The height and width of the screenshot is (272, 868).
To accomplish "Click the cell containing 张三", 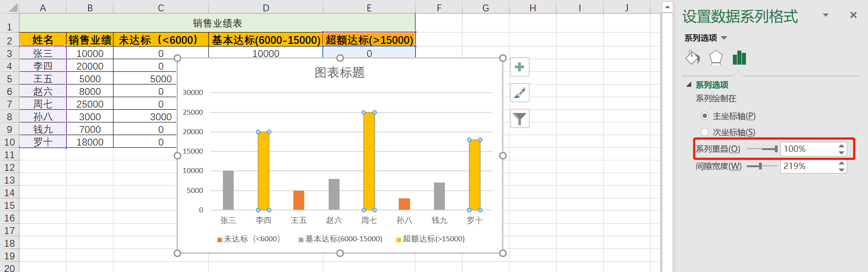I will tap(43, 53).
